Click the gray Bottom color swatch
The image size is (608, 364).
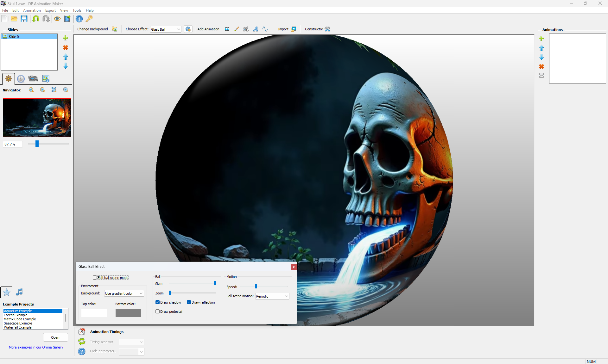click(128, 313)
